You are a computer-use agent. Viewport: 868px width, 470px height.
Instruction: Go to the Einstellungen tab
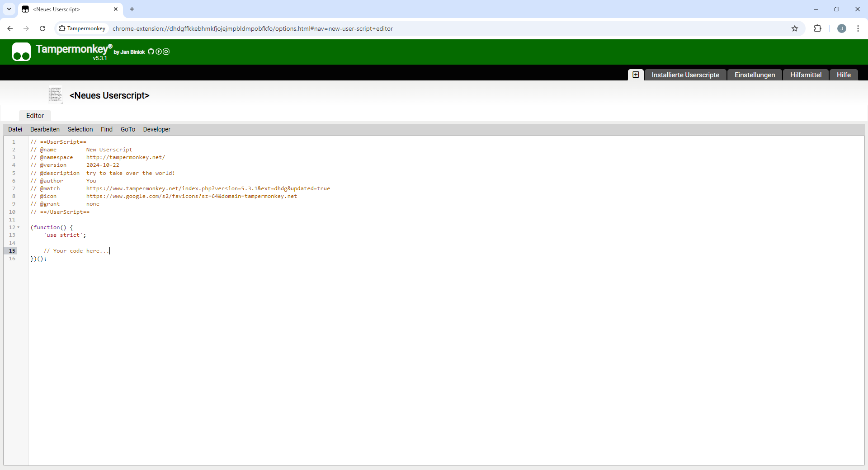755,75
